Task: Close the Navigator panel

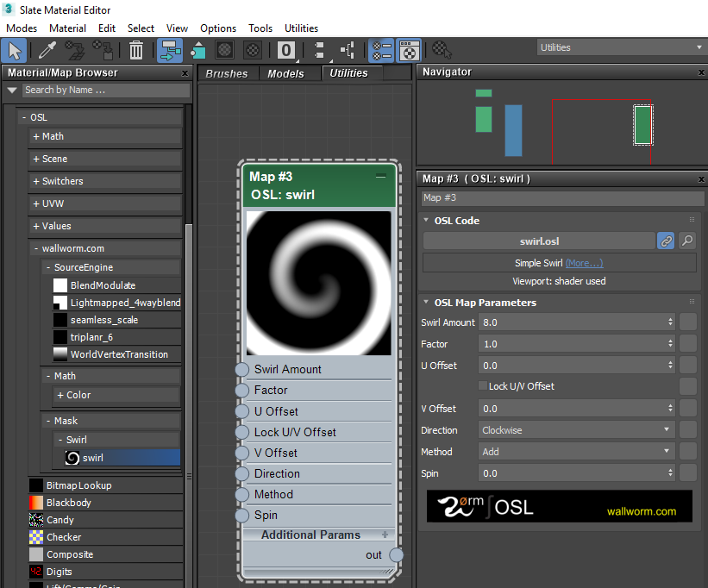Action: [x=701, y=72]
